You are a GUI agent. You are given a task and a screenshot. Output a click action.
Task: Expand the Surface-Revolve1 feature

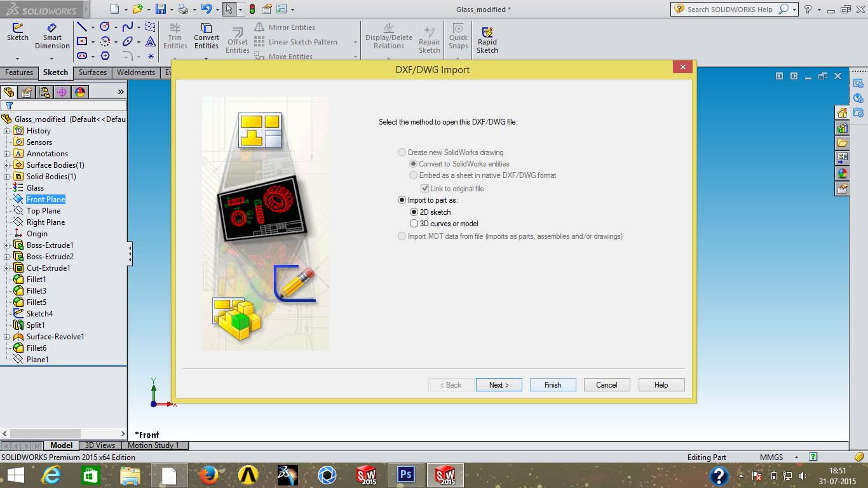(7, 337)
